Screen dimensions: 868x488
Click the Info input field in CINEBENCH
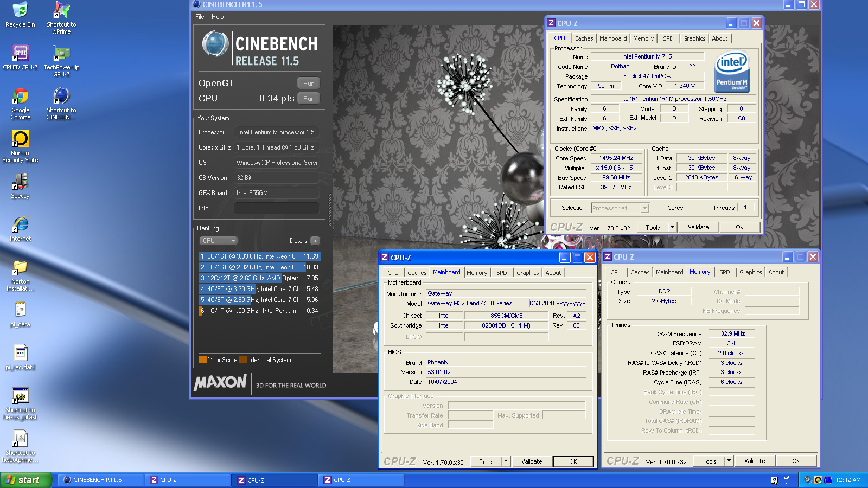pyautogui.click(x=277, y=208)
